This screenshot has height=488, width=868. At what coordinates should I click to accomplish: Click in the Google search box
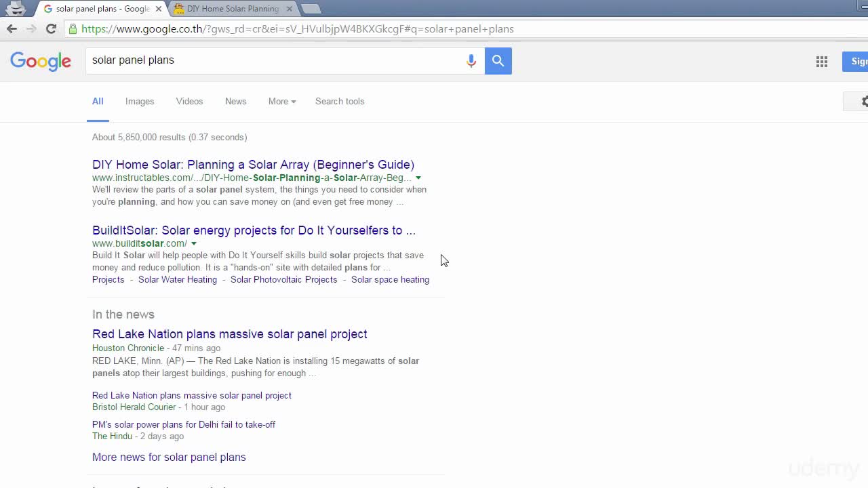click(271, 60)
